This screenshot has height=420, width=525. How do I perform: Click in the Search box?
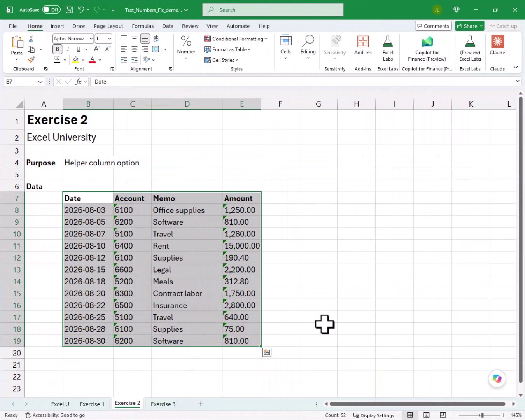coord(273,10)
